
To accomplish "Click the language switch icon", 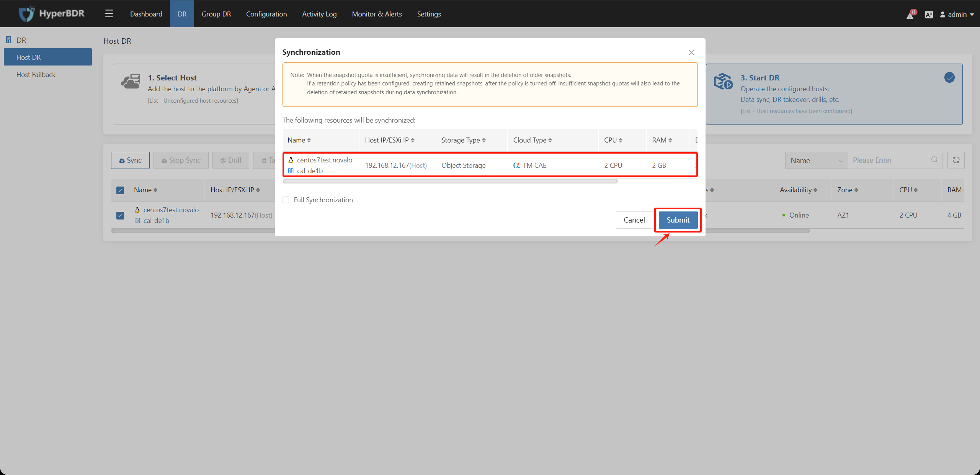I will pos(929,15).
